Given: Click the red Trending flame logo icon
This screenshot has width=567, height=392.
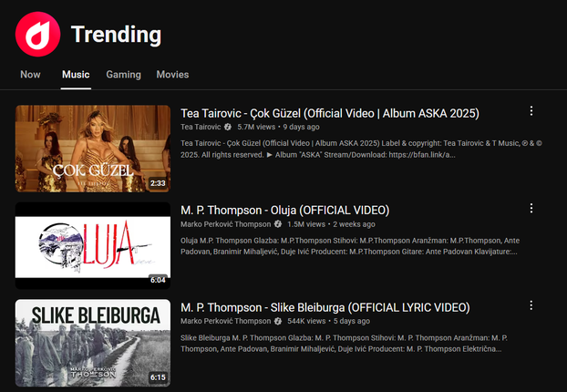Looking at the screenshot, I should tap(37, 35).
